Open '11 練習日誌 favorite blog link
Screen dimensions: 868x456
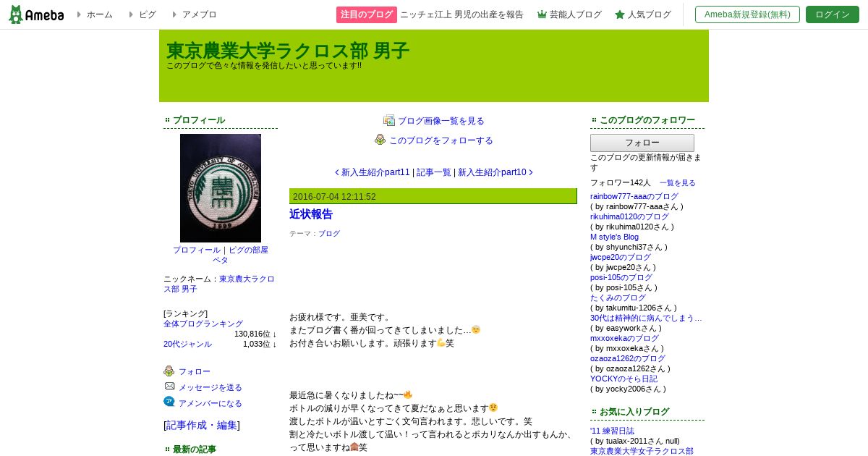(x=612, y=431)
